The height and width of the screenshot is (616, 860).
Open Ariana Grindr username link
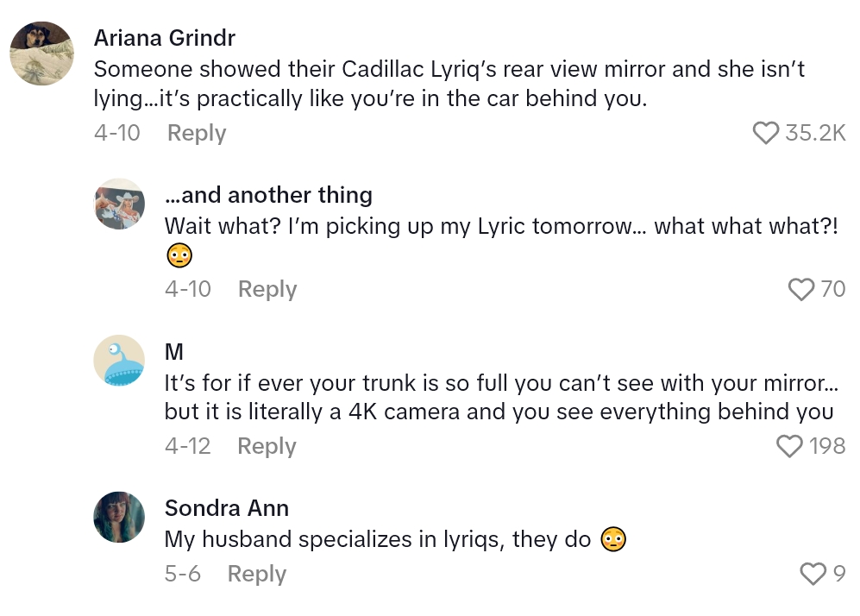coord(165,38)
